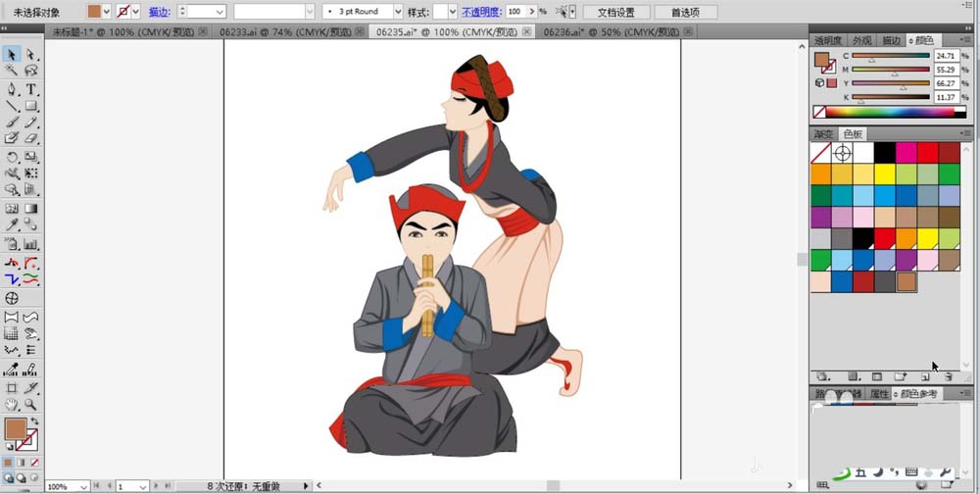Screen dimensions: 980x494
Task: Choose the Magic Wand tool
Action: point(12,71)
